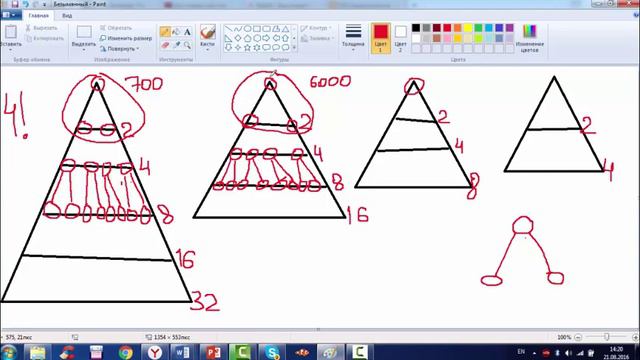640x360 pixels.
Task: Expand the shapes gallery list
Action: (294, 48)
